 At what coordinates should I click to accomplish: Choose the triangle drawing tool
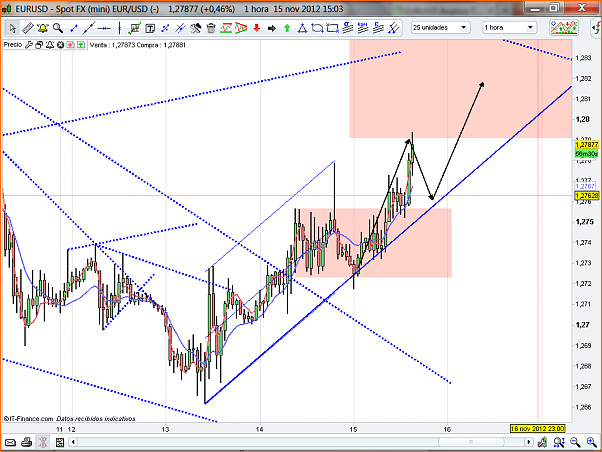pyautogui.click(x=303, y=28)
